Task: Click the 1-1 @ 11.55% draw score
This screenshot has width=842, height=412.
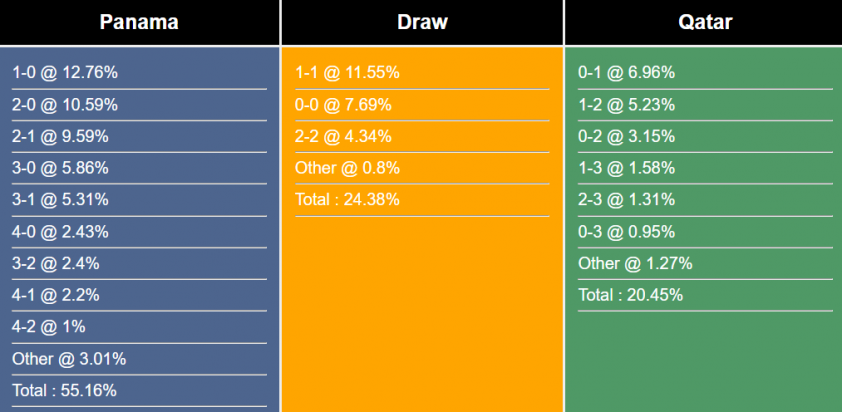Action: pyautogui.click(x=347, y=73)
